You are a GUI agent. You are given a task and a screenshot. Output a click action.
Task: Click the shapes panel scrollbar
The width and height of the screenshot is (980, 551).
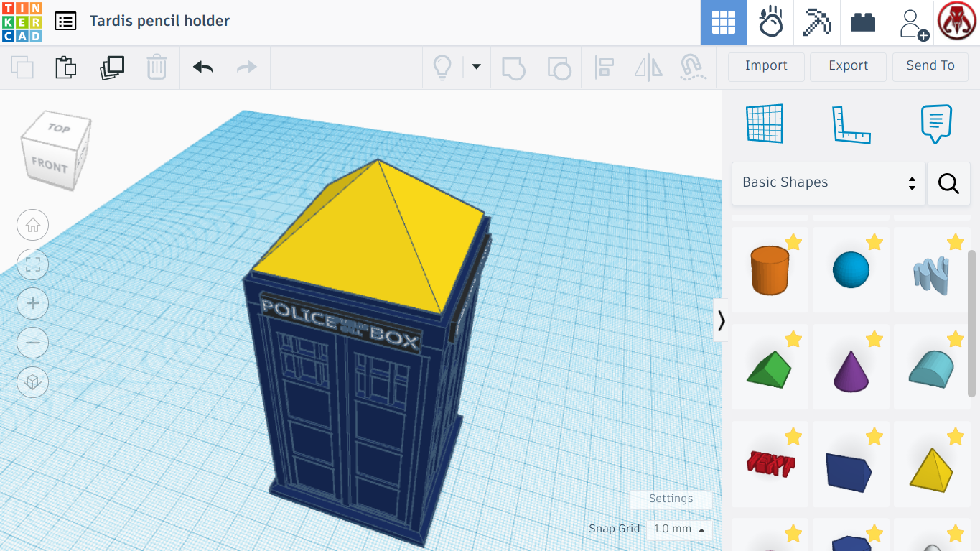pyautogui.click(x=972, y=323)
